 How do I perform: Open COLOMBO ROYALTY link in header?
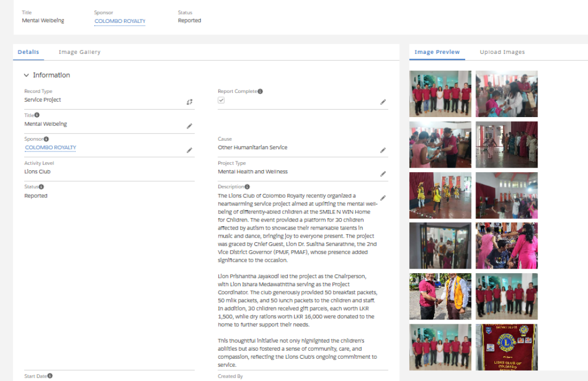[120, 21]
